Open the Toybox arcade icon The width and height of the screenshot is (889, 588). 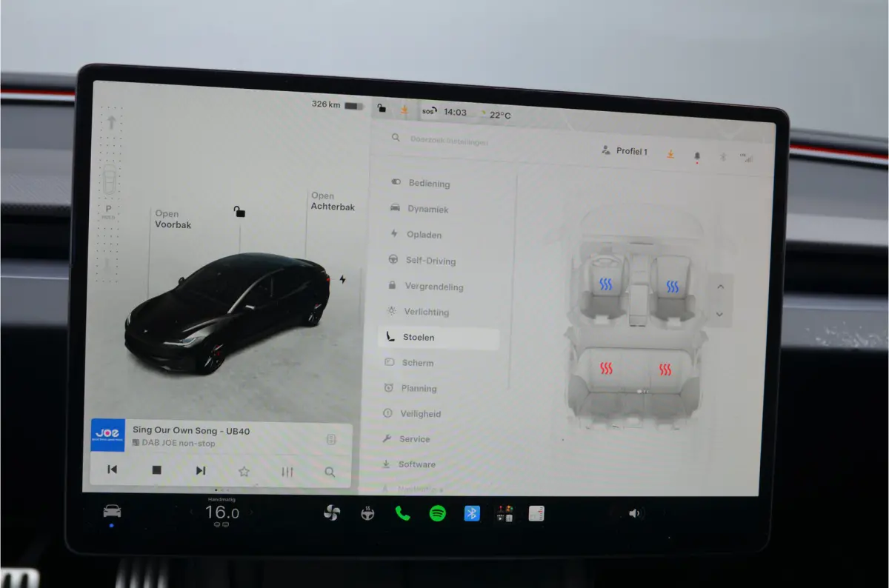click(505, 513)
